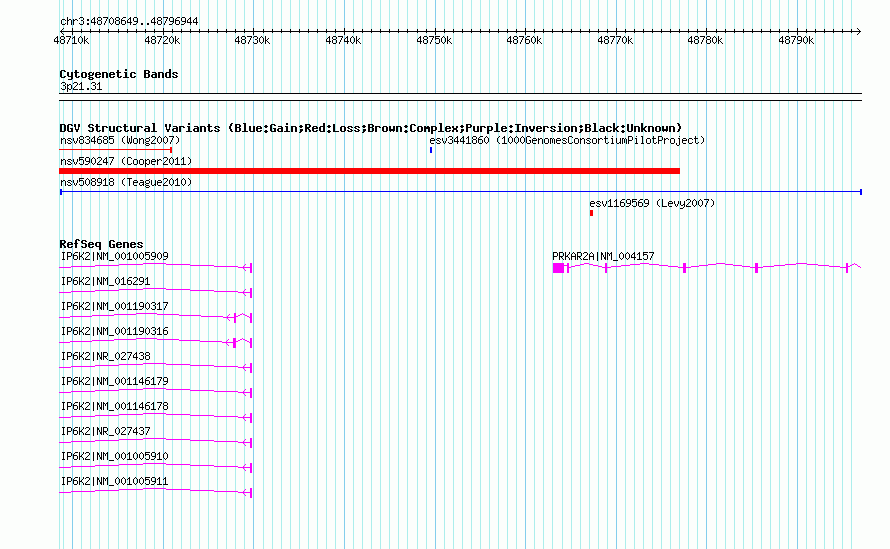Select the IP6K2|NM_001005909 transcript label
Screen dimensions: 890x549
point(115,257)
